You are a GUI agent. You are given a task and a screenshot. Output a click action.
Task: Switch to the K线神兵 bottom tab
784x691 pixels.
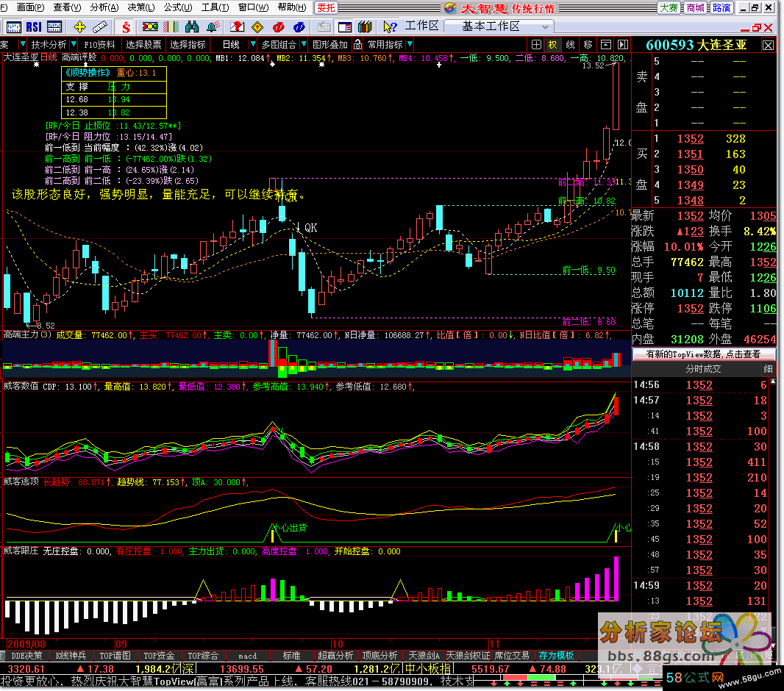coord(71,656)
